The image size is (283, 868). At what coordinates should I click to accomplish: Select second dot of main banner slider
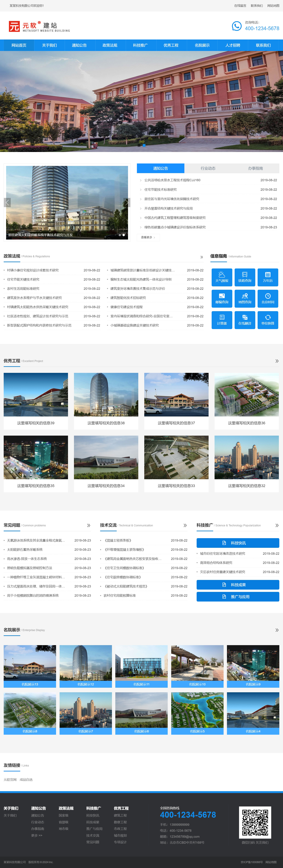144,145
